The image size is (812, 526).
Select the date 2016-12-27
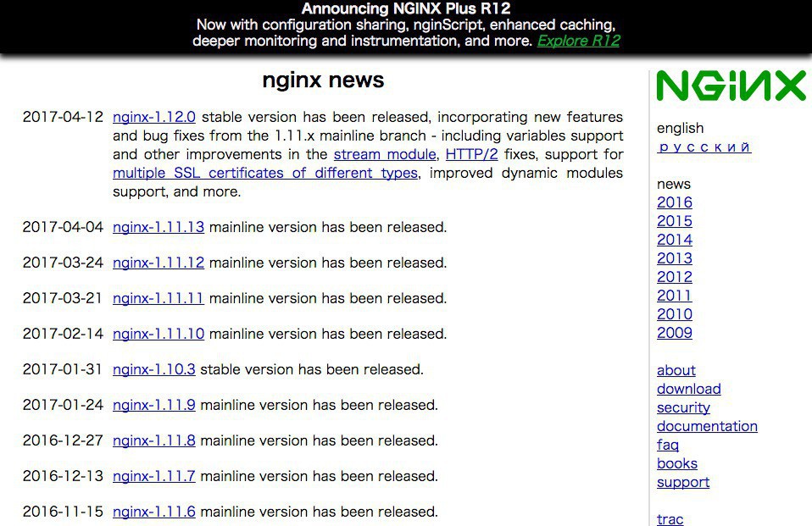64,440
